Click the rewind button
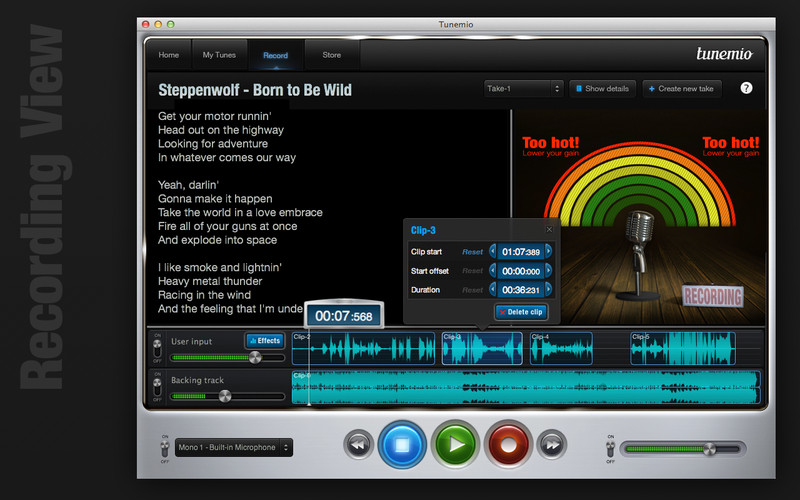The height and width of the screenshot is (500, 800). pos(358,445)
